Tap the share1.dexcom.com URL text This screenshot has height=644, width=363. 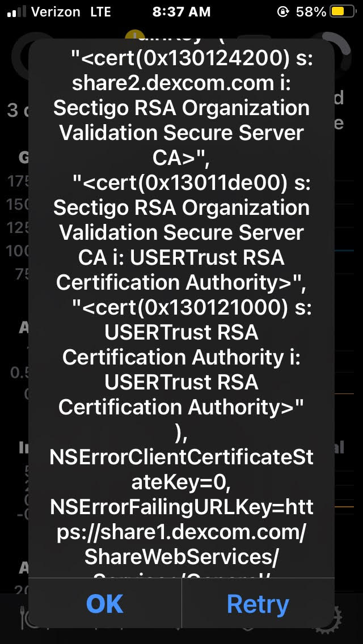pyautogui.click(x=181, y=531)
